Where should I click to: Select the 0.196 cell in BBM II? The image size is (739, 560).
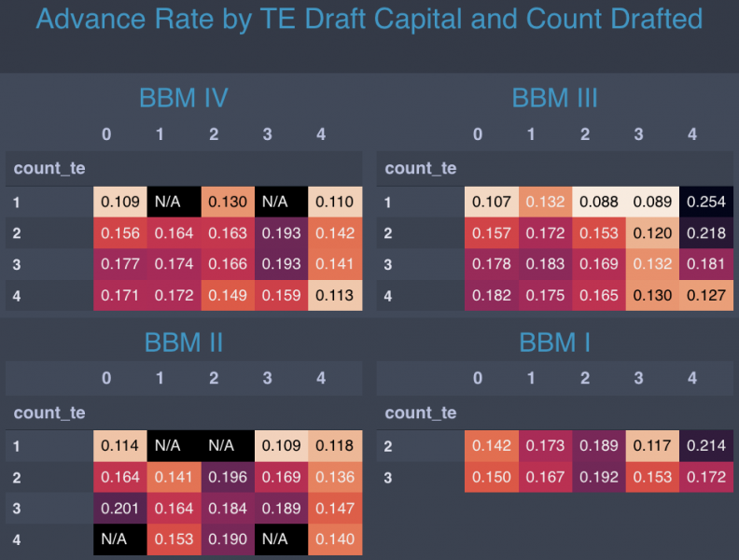[227, 478]
